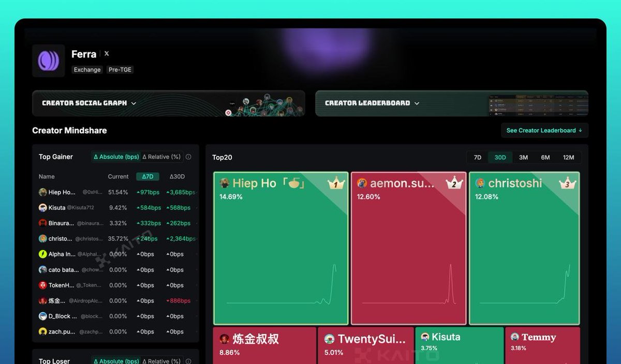The image size is (621, 364).
Task: Open the Ferra purple logo icon
Action: (49, 61)
